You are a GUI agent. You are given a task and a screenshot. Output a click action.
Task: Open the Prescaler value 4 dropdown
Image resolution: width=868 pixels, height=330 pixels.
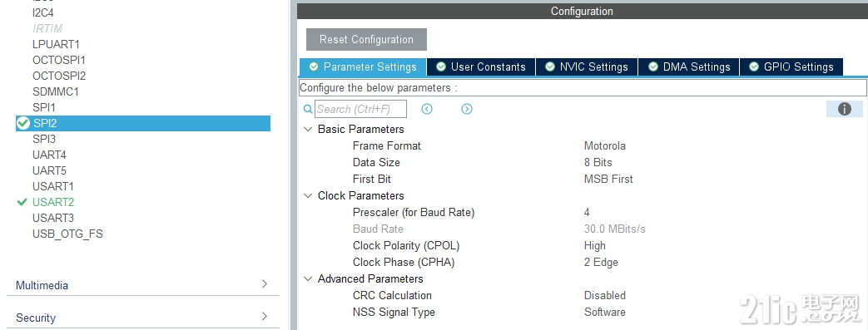(587, 212)
